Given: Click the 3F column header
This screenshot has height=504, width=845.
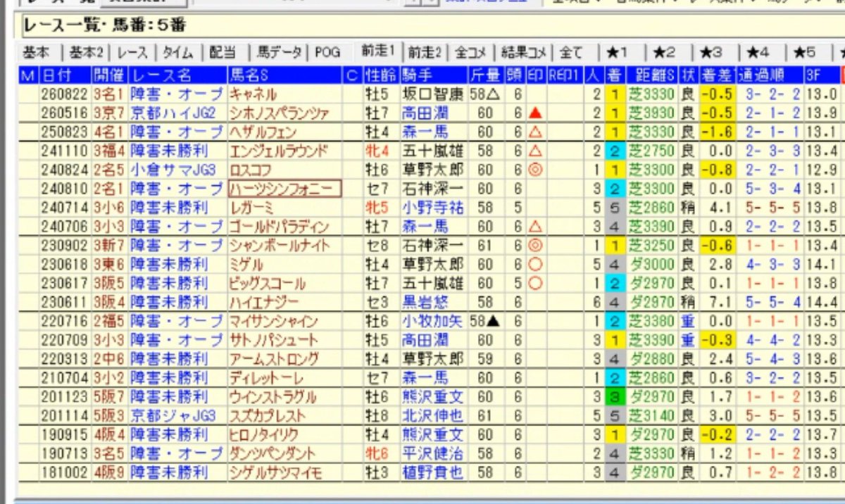Looking at the screenshot, I should tap(822, 75).
